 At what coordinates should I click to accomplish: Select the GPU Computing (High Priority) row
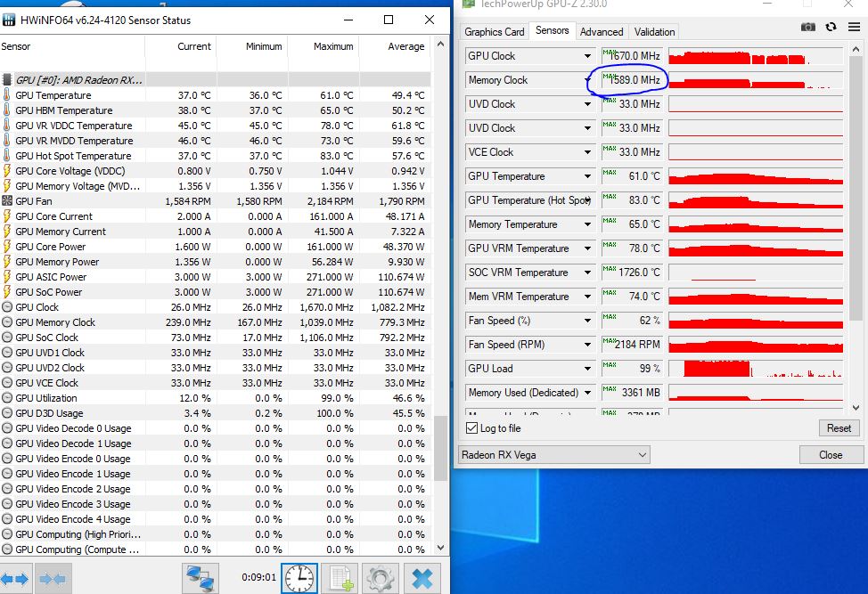216,534
